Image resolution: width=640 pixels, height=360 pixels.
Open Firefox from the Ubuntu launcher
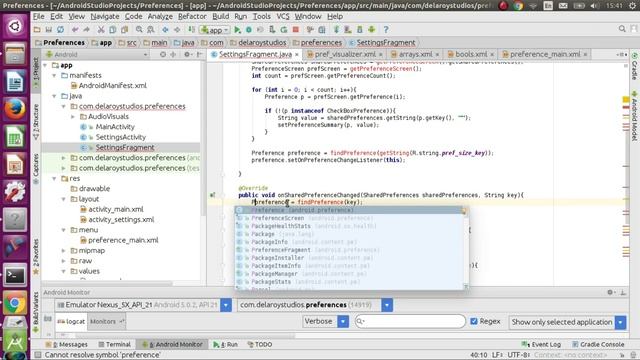(x=15, y=109)
